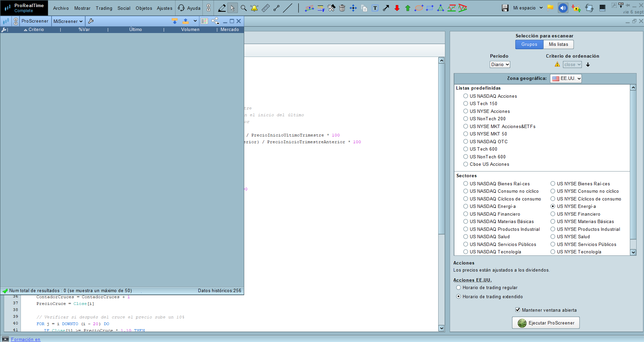Pick the ruler measurement tool
This screenshot has width=644, height=342.
point(265,8)
